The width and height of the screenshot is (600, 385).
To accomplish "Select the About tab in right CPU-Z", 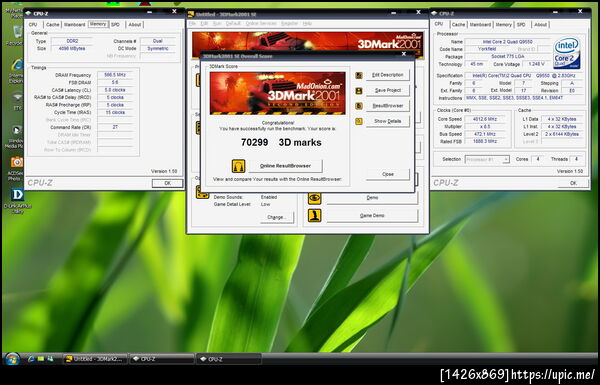I will 540,24.
